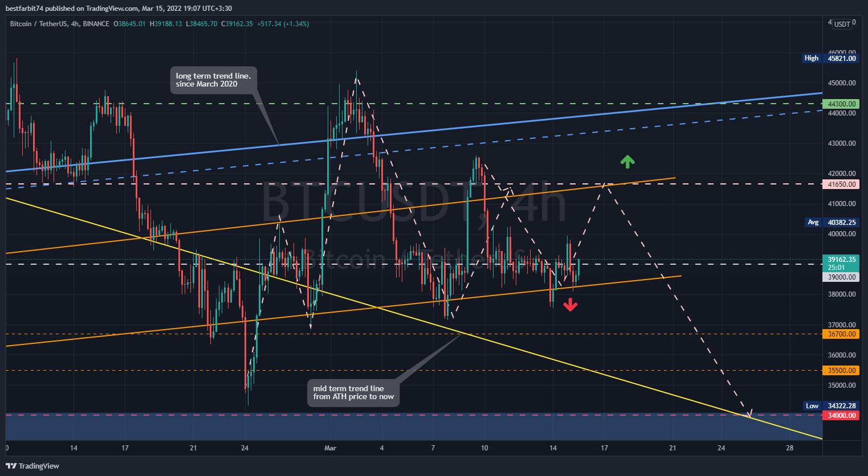The width and height of the screenshot is (868, 476).
Task: Click the orange 36700.00 level label
Action: click(841, 334)
